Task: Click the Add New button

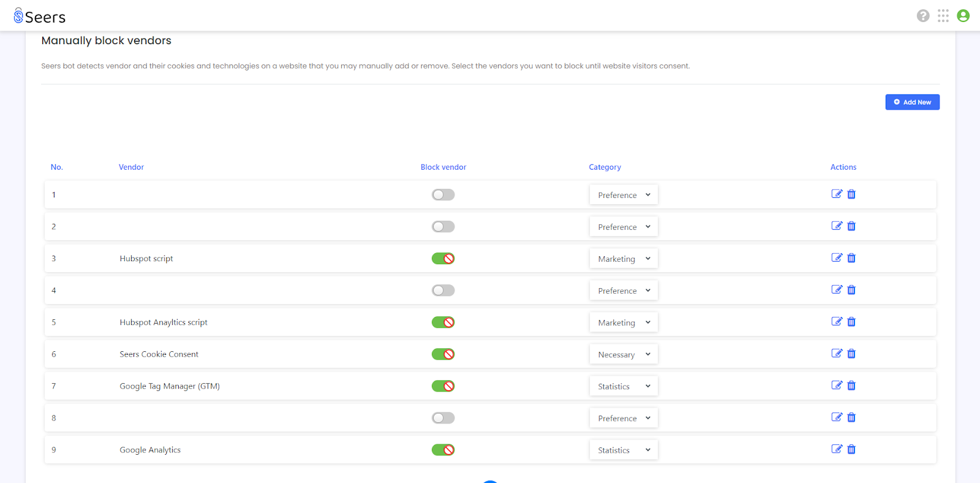Action: coord(912,102)
